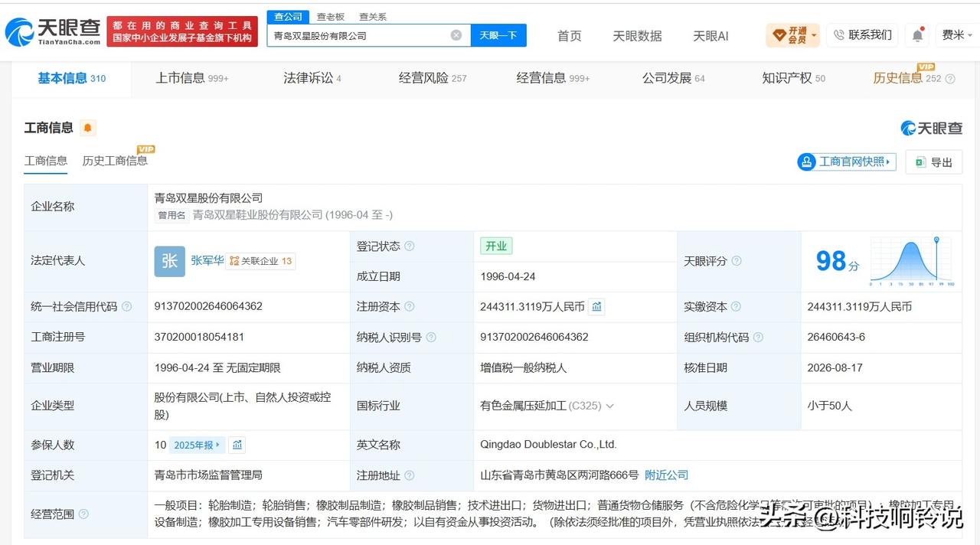Click registration number 370200018054181
The image size is (980, 545).
coord(199,337)
